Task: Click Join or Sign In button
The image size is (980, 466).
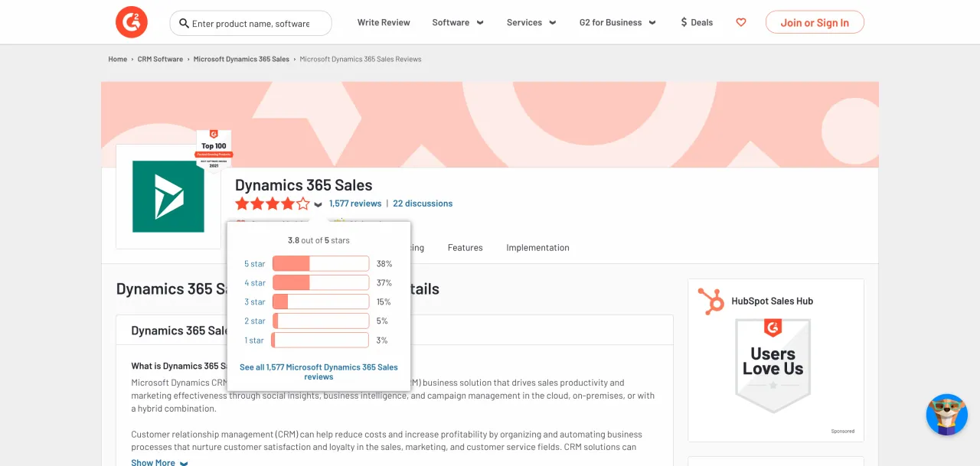Action: pos(815,22)
